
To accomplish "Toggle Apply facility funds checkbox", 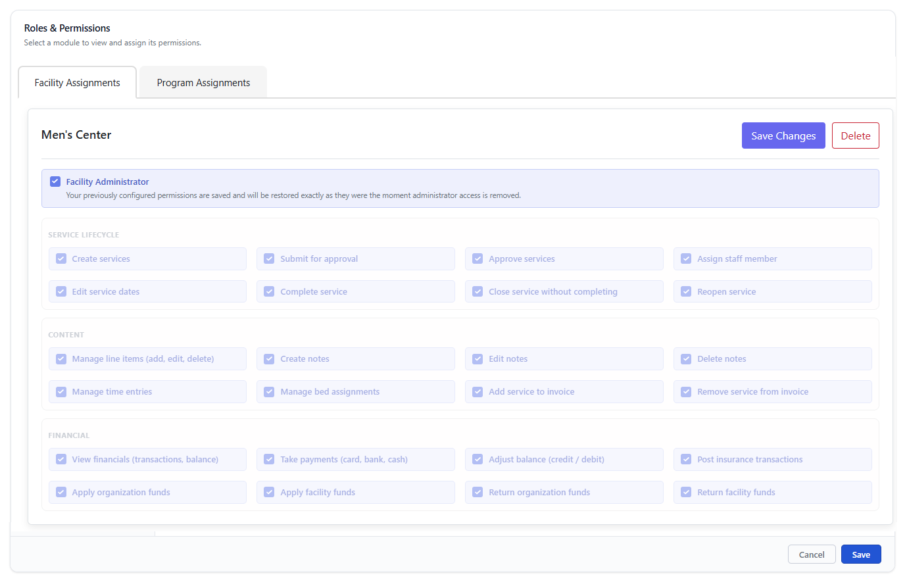I will tap(269, 492).
